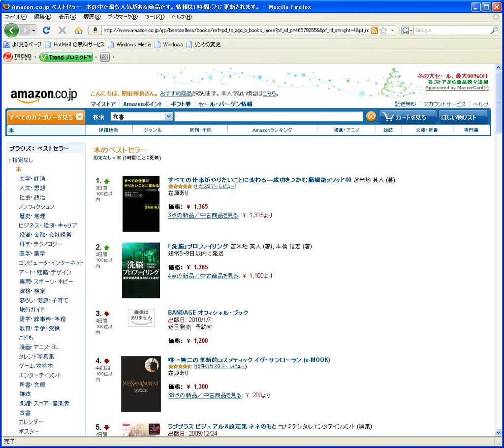The width and height of the screenshot is (504, 448).
Task: Reload the page with the refresh icon
Action: click(46, 30)
